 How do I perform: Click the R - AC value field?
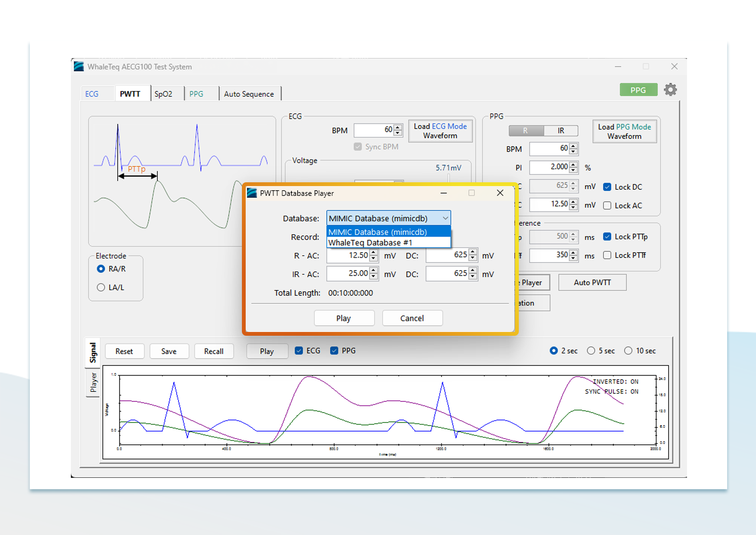tap(348, 255)
